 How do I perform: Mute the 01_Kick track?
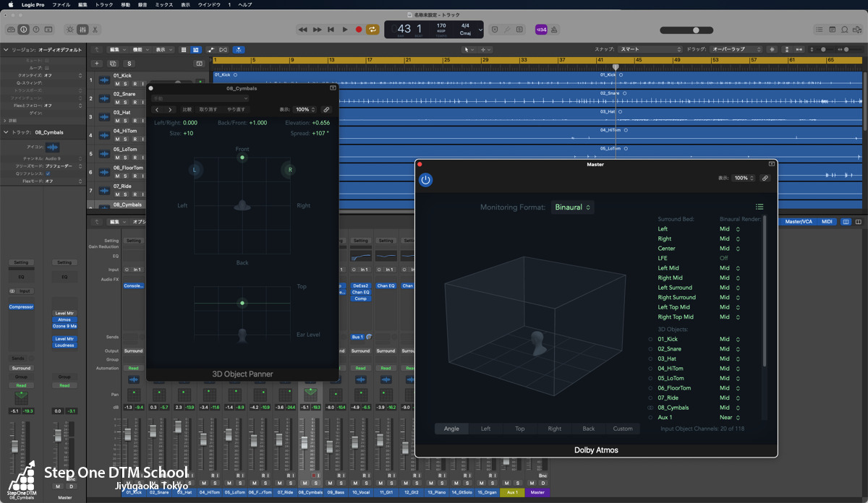pos(116,84)
